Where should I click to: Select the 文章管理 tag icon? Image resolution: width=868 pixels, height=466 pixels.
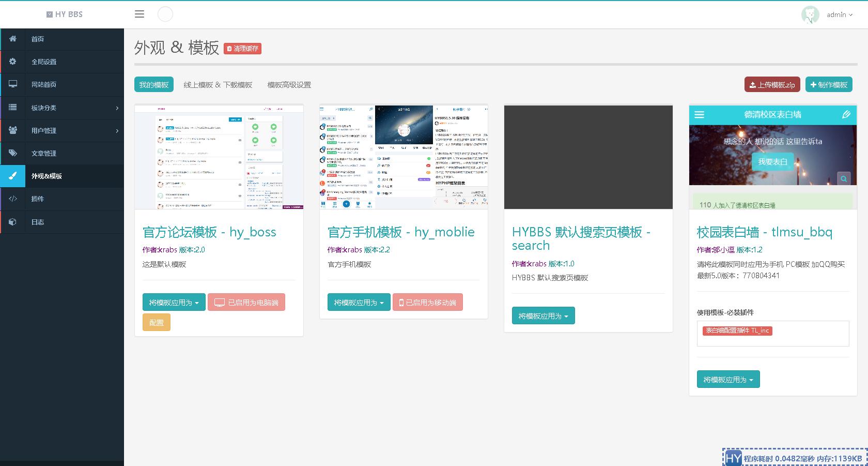(x=13, y=153)
